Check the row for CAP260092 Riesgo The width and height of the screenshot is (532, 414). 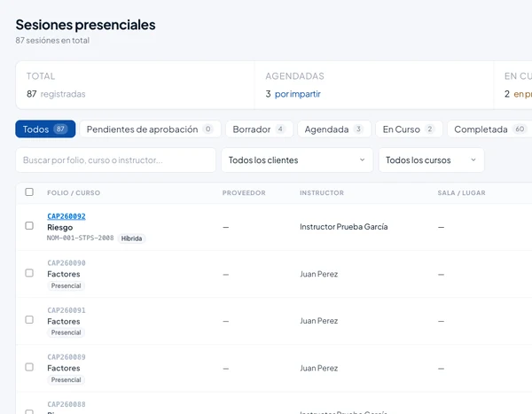point(29,226)
